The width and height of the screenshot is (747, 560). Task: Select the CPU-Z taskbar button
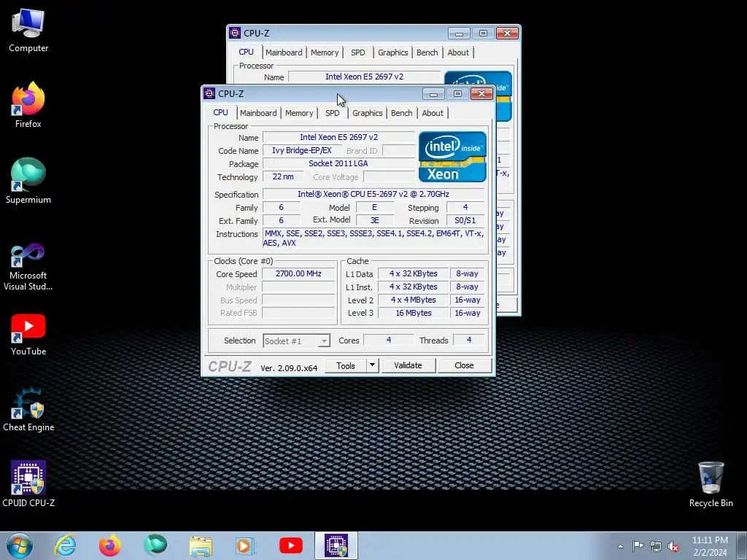coord(336,545)
